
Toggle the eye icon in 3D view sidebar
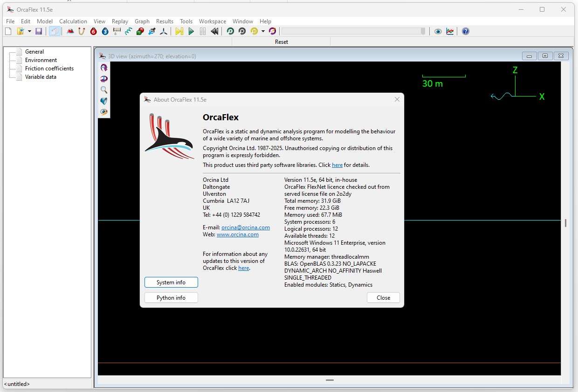104,112
